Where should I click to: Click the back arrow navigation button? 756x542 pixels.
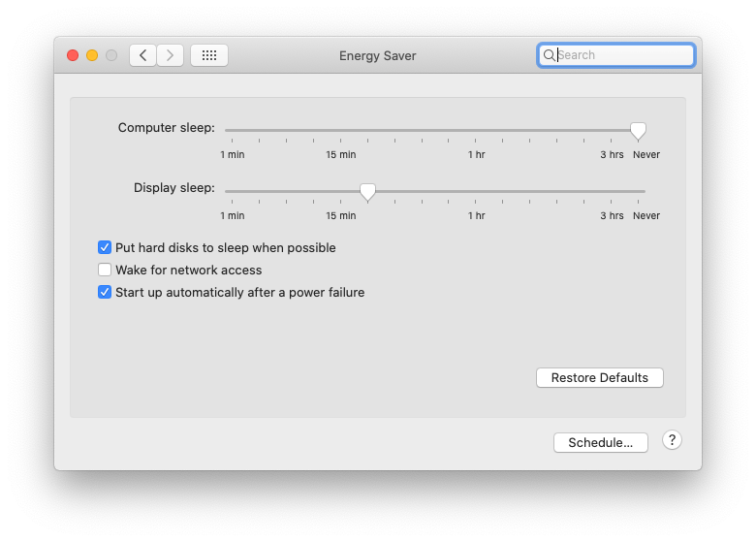(143, 55)
